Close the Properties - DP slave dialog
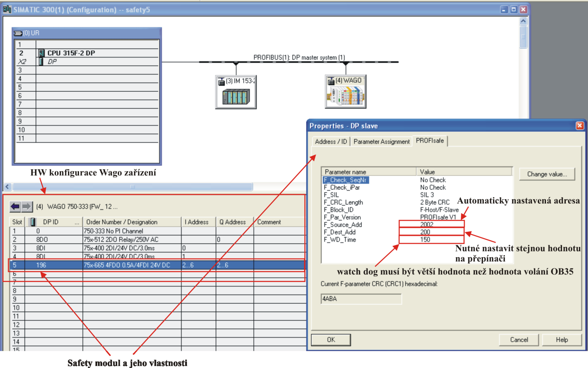This screenshot has height=368, width=588. (x=579, y=126)
